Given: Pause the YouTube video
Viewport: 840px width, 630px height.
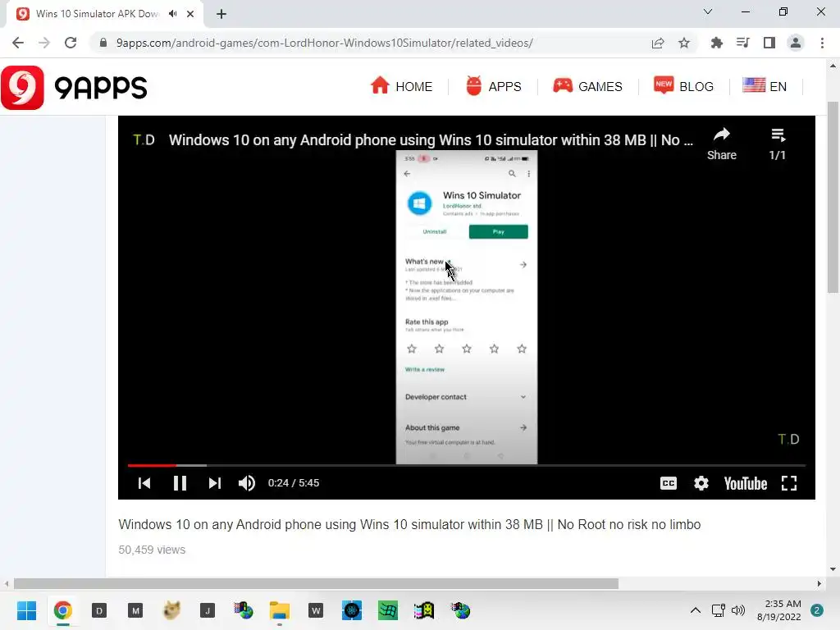Looking at the screenshot, I should pos(180,483).
